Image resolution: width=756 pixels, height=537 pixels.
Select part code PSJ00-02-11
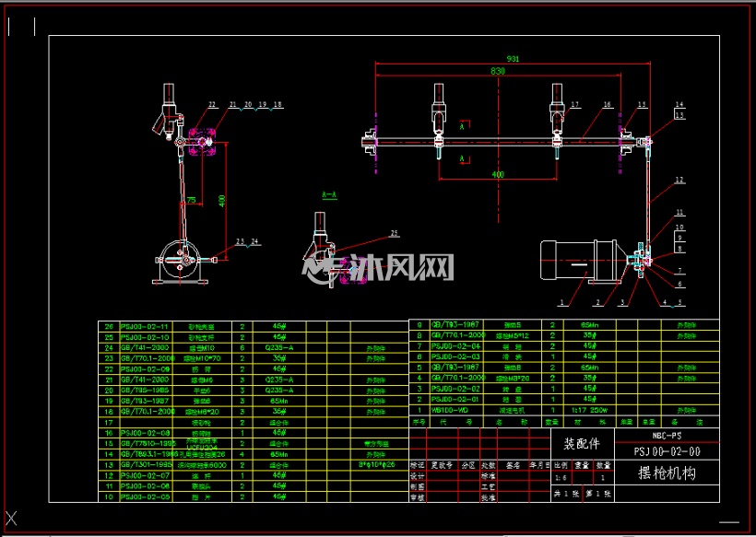145,327
